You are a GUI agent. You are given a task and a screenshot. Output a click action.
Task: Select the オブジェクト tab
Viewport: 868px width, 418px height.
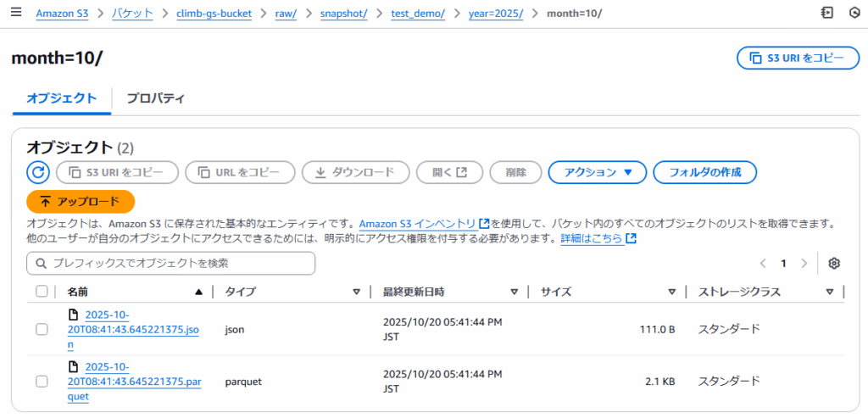point(61,98)
